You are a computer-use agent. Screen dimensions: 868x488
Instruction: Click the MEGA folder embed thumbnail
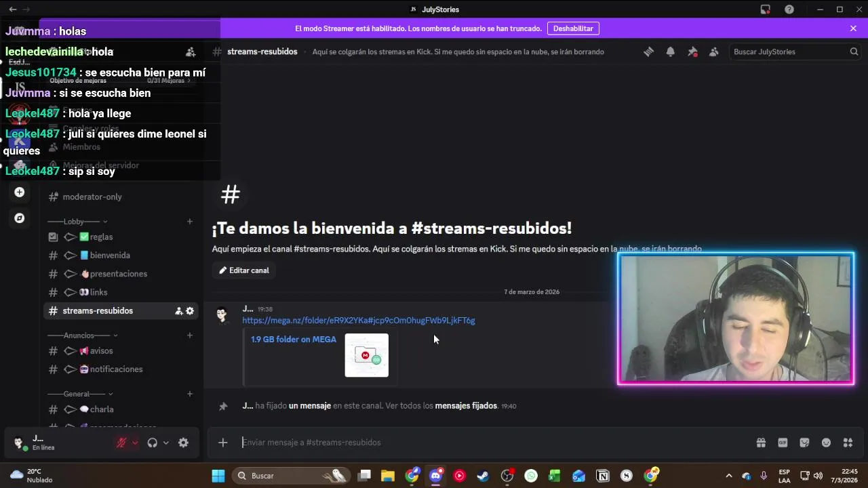(x=367, y=355)
